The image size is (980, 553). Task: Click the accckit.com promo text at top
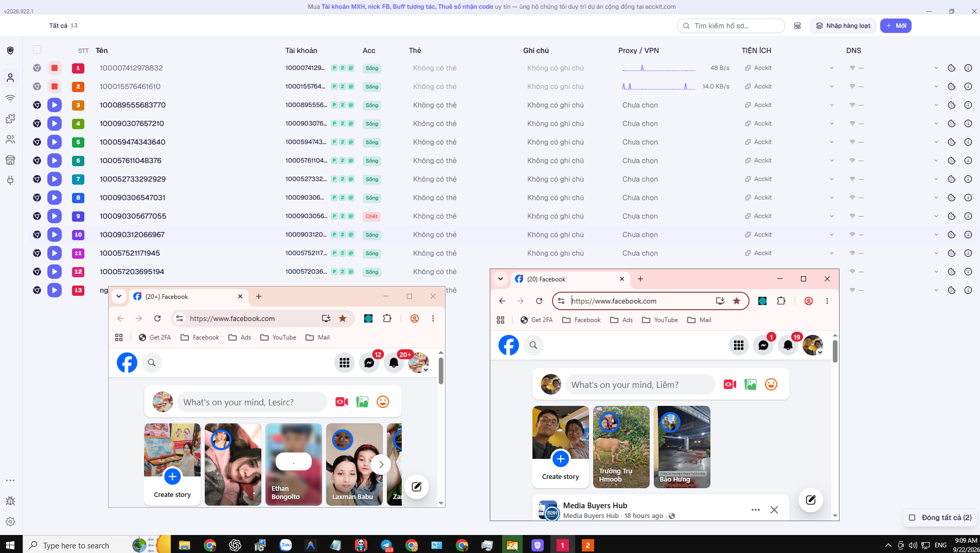(491, 7)
